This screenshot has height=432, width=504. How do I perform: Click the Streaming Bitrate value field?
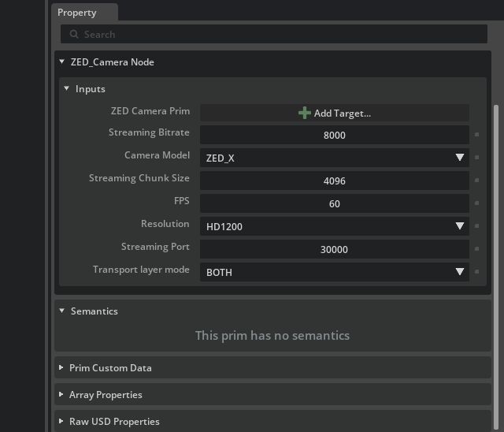click(334, 135)
